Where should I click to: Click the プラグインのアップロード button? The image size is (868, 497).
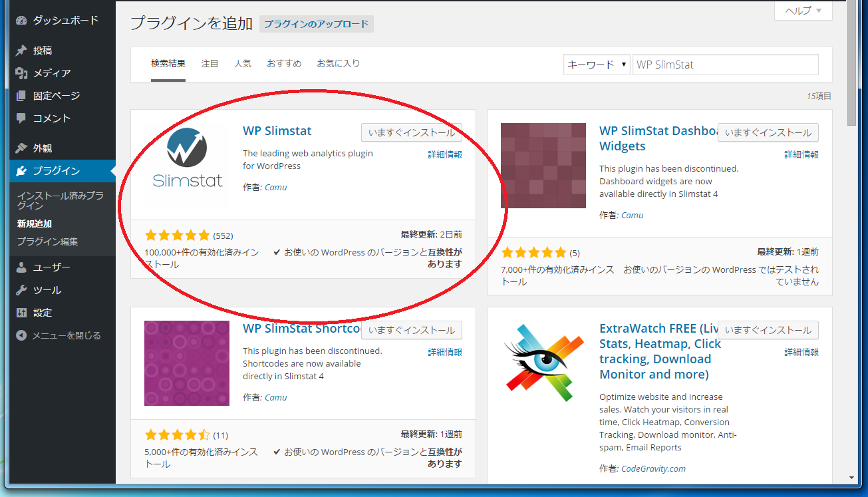pyautogui.click(x=317, y=24)
